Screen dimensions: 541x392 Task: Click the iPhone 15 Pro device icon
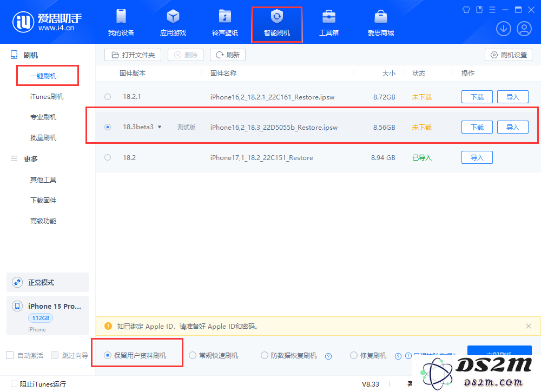coord(17,306)
